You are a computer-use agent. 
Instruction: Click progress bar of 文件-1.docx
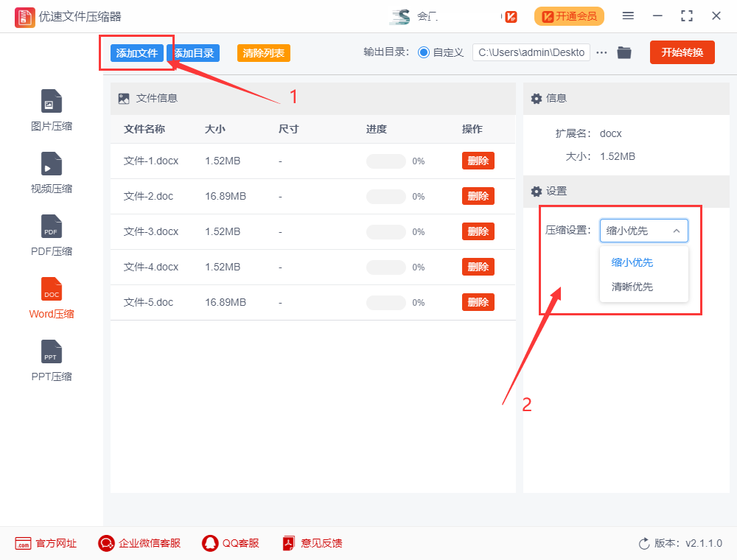(x=386, y=161)
